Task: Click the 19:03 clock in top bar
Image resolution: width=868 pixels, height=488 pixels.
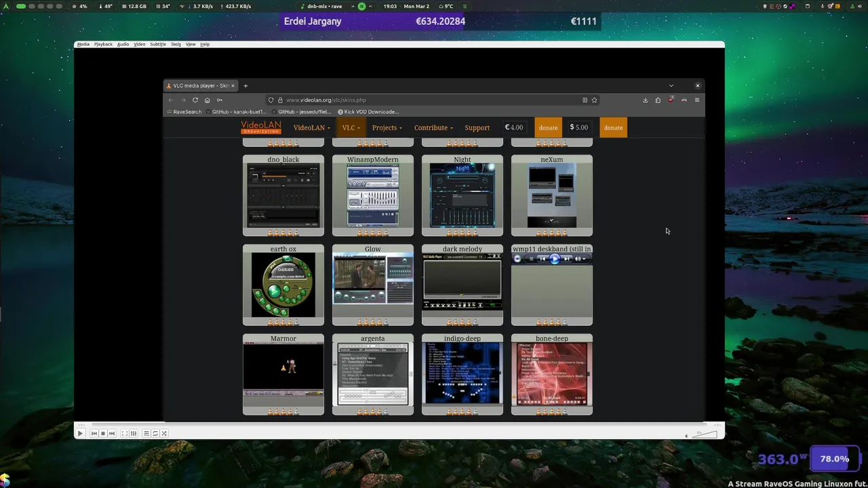Action: [x=390, y=6]
